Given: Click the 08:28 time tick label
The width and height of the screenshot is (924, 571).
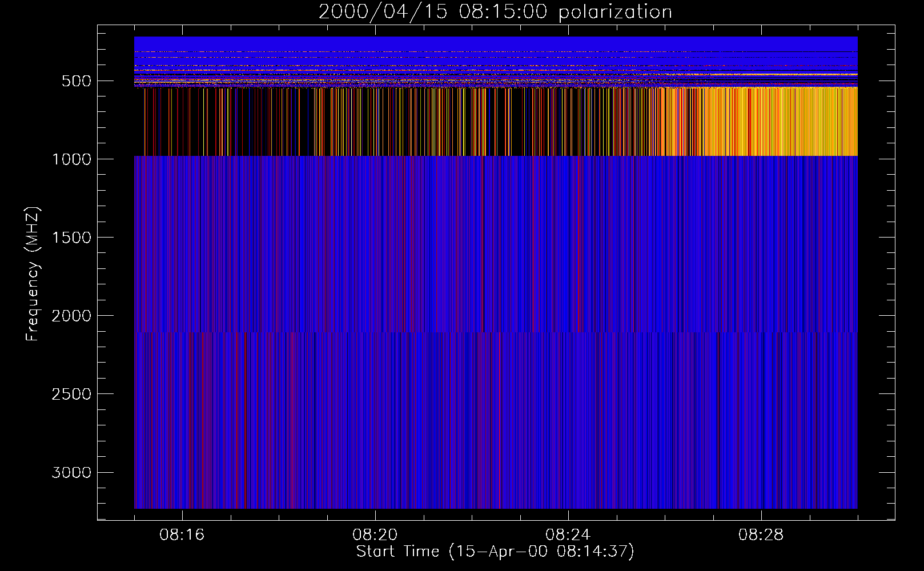Looking at the screenshot, I should coord(761,535).
